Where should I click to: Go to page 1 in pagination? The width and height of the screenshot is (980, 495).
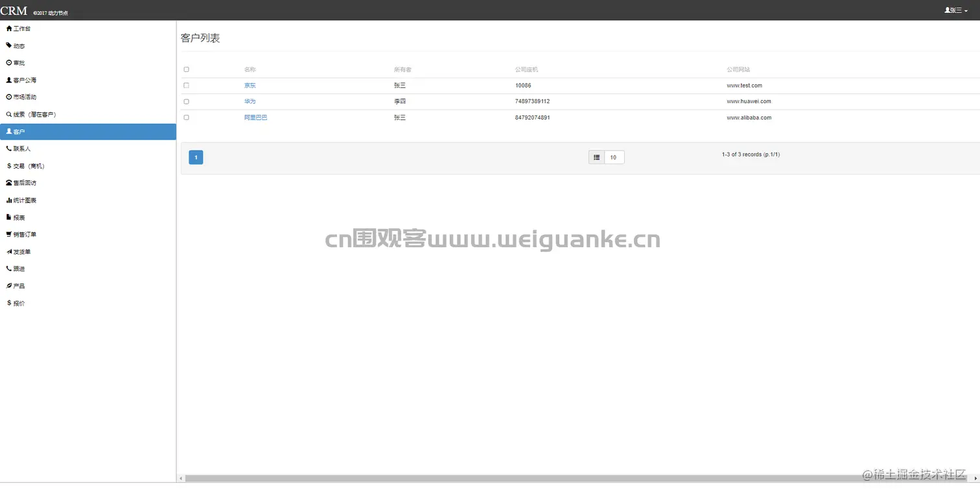(x=196, y=157)
